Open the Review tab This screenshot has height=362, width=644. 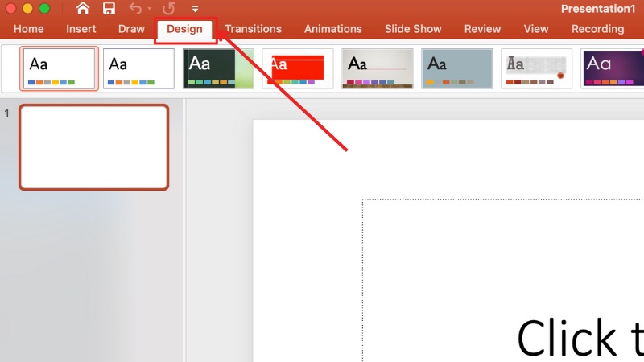click(482, 29)
